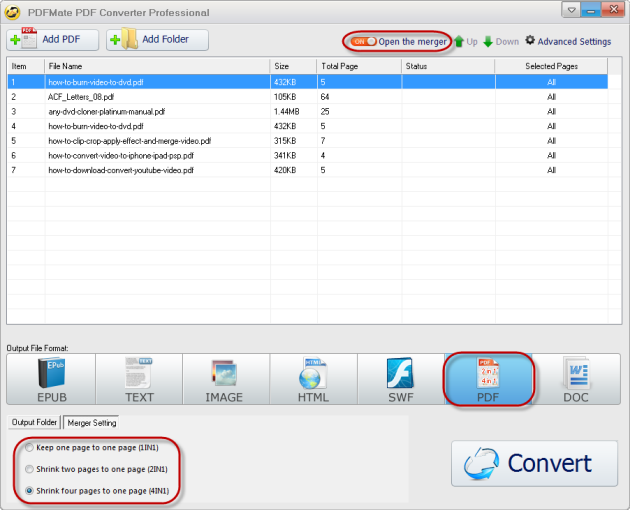Click the Selected Pages column header

(552, 66)
